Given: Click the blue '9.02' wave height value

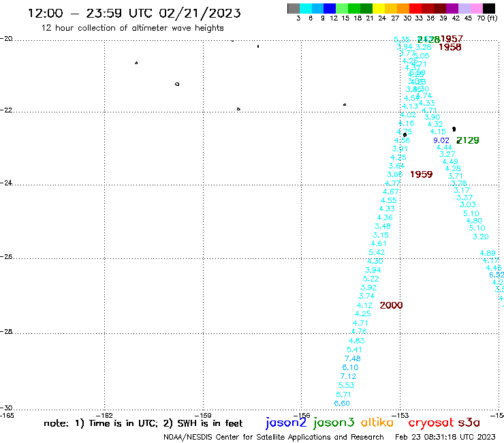Looking at the screenshot, I should click(x=441, y=140).
